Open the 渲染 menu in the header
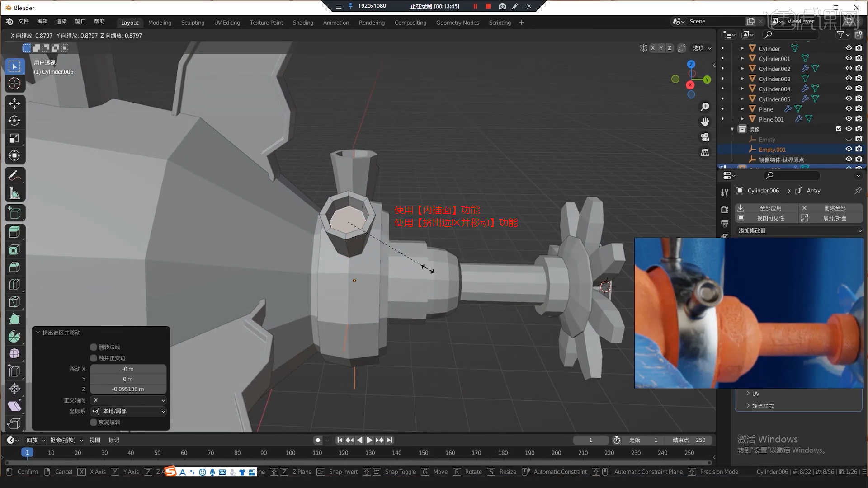 pos(61,21)
